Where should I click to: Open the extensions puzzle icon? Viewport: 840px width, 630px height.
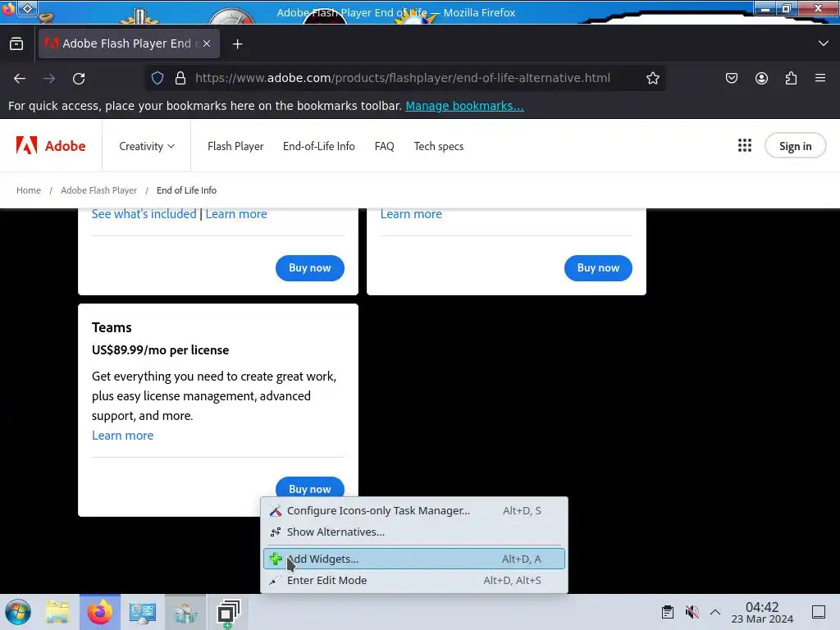[791, 78]
